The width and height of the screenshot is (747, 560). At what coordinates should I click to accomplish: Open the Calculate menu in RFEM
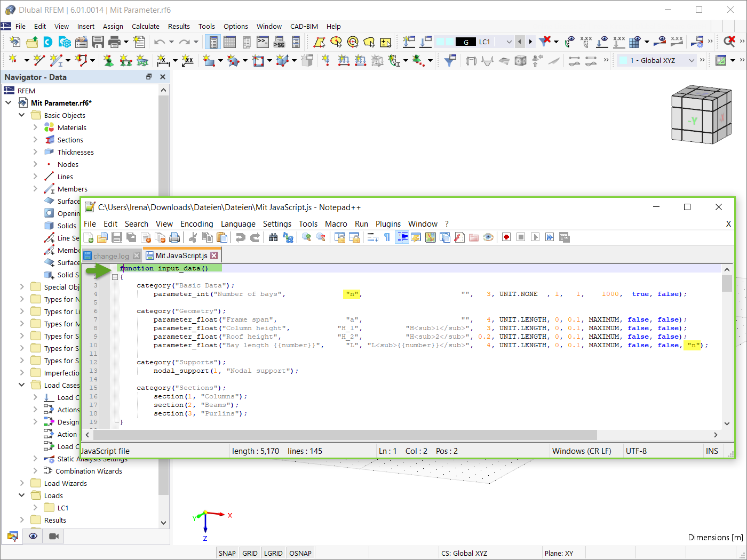pos(146,26)
